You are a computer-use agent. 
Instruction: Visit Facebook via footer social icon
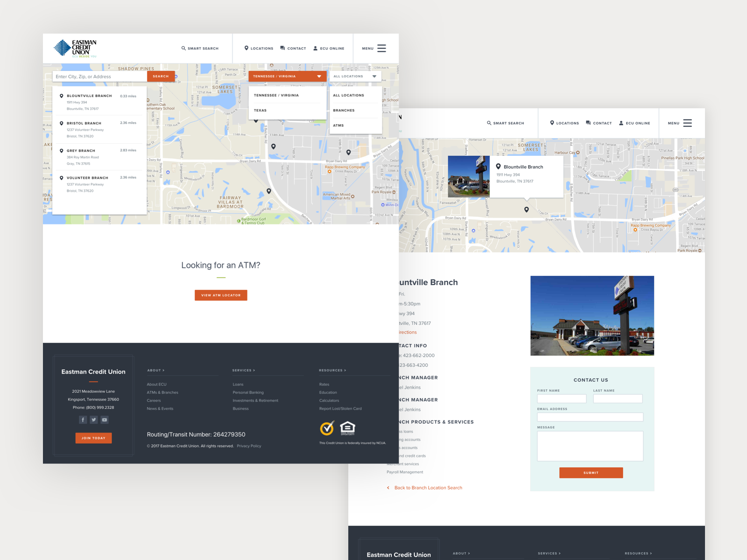point(83,420)
